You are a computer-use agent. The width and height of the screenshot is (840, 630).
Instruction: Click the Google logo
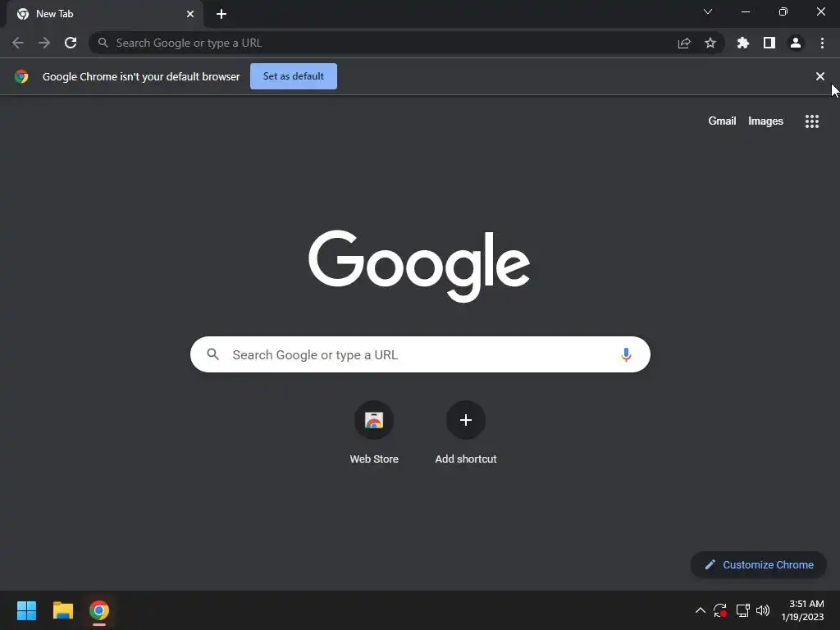(419, 266)
